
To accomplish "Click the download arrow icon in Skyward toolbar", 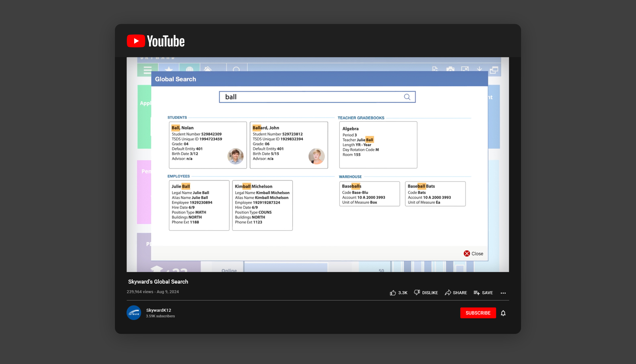I will (x=479, y=69).
